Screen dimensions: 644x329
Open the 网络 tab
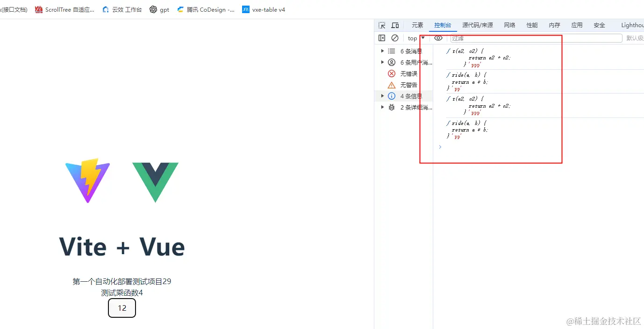(509, 25)
